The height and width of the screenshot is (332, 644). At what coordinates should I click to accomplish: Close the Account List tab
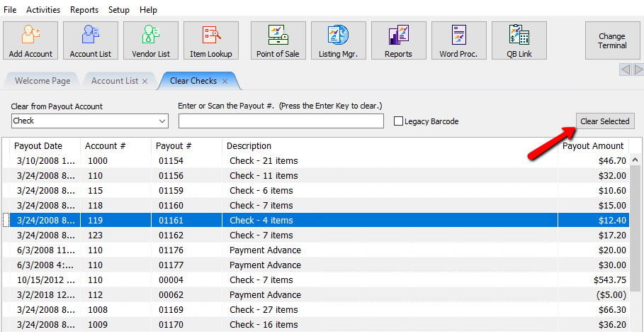145,82
